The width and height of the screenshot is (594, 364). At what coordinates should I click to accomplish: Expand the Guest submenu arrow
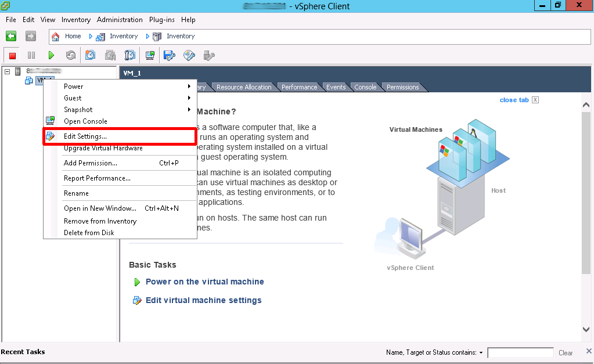click(x=189, y=98)
